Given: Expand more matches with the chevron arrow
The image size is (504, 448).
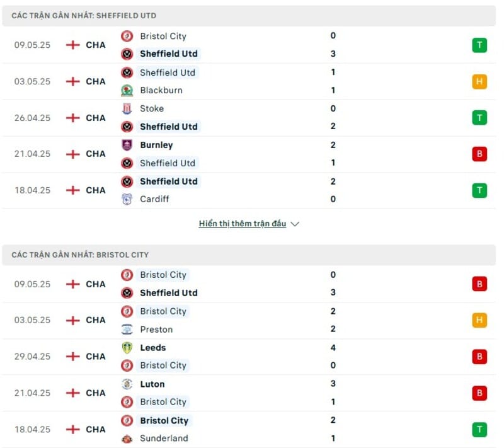Looking at the screenshot, I should [x=295, y=224].
